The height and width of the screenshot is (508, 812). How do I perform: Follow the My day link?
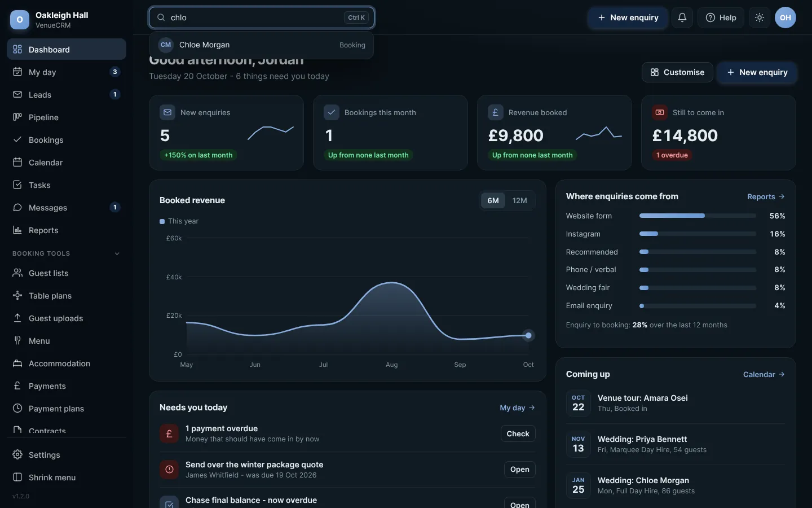517,408
